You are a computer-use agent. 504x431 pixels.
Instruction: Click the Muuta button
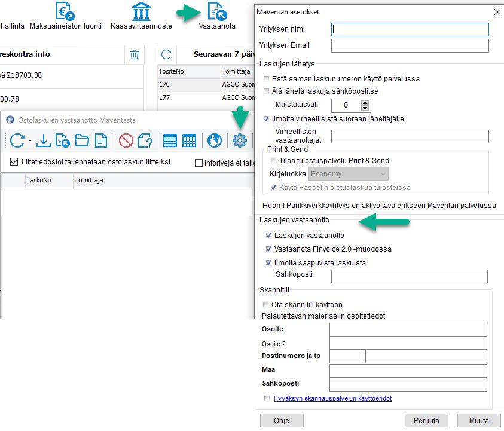[479, 420]
